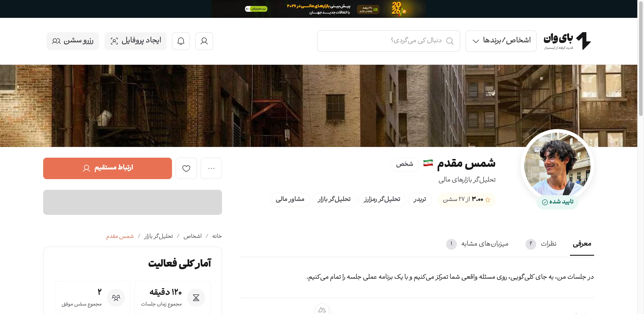Viewport: 644px width, 314px height.
Task: Click the 2026 financial markets top banner
Action: [319, 9]
